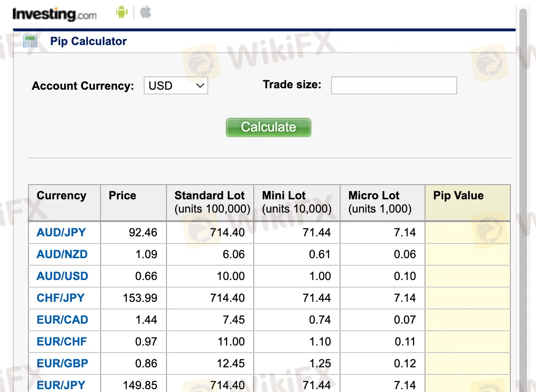Open the EUR/CHF currency pair link
536x392 pixels.
click(x=62, y=342)
